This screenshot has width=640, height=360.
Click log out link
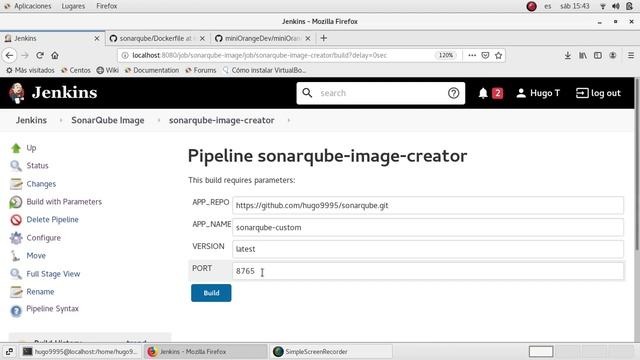pos(598,93)
